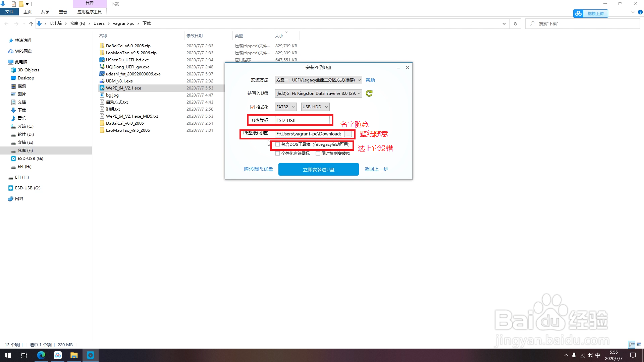Click the WePE installer taskbar icon
644x362 pixels.
pos(91,355)
